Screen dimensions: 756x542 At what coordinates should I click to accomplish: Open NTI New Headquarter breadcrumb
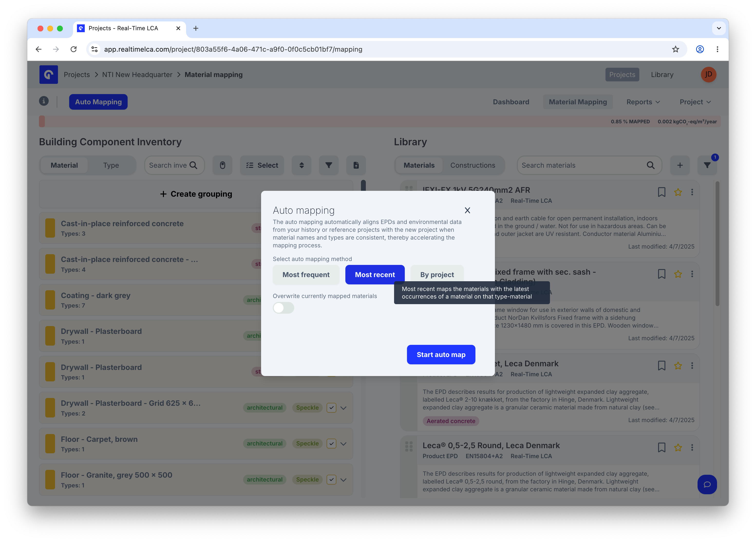pyautogui.click(x=137, y=74)
